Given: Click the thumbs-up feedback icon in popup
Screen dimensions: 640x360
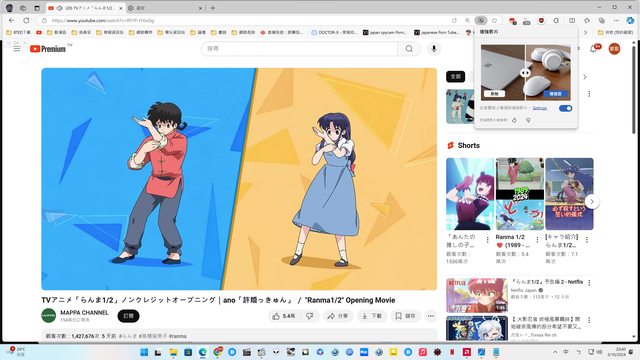Looking at the screenshot, I should [x=514, y=120].
